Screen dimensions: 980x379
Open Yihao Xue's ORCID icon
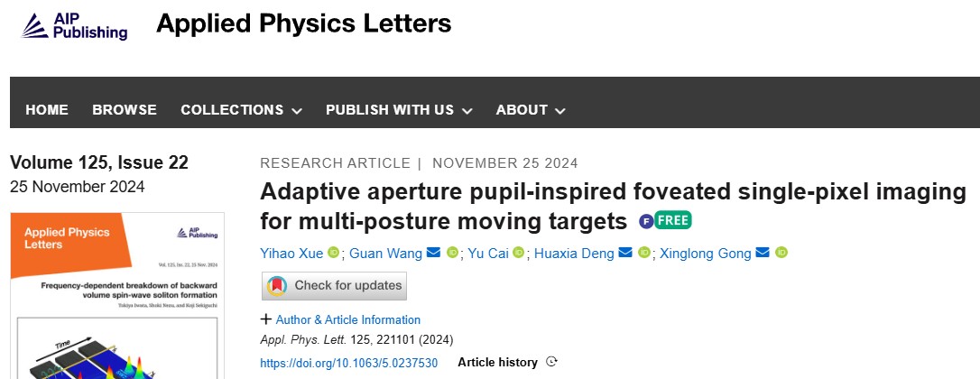click(333, 253)
